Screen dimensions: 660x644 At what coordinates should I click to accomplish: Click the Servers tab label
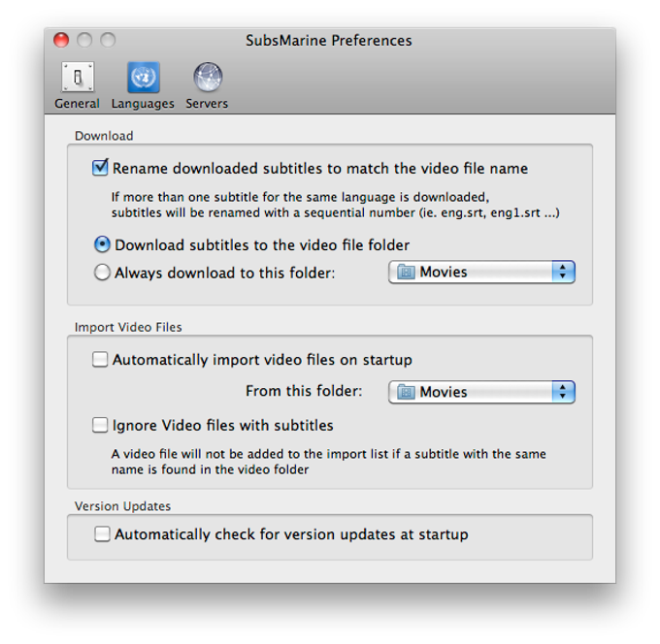207,104
